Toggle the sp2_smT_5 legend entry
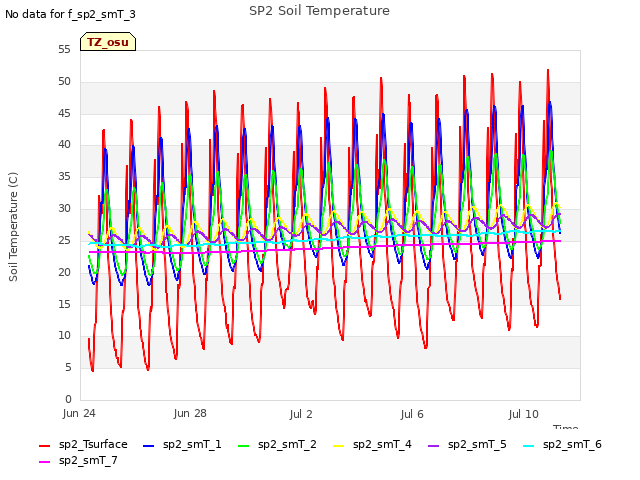Image resolution: width=640 pixels, height=480 pixels. [467, 444]
